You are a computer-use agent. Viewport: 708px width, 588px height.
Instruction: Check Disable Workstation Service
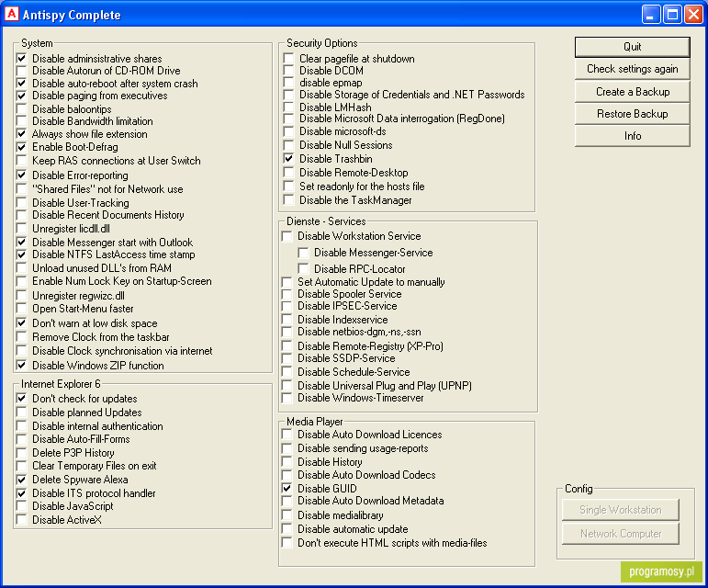pos(287,236)
